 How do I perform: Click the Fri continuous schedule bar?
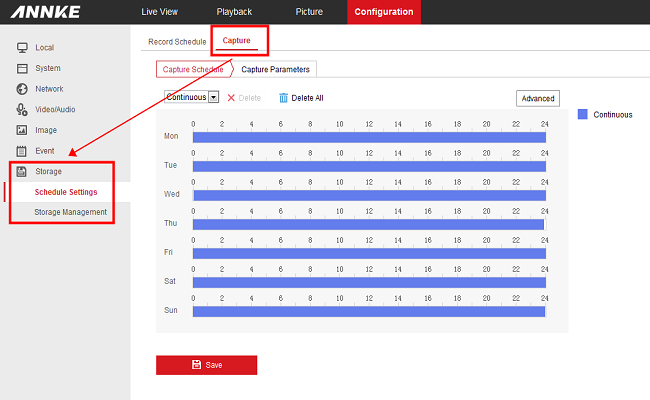pos(369,253)
